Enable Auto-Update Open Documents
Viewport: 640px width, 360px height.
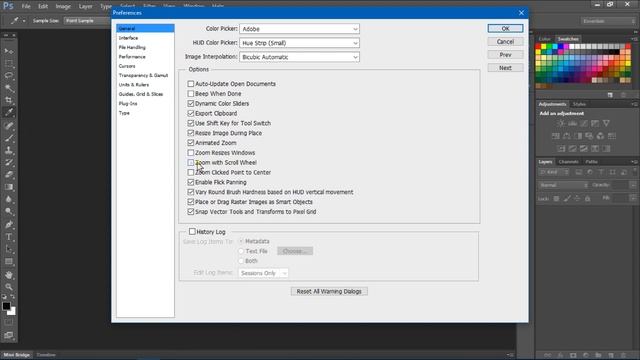[x=191, y=84]
